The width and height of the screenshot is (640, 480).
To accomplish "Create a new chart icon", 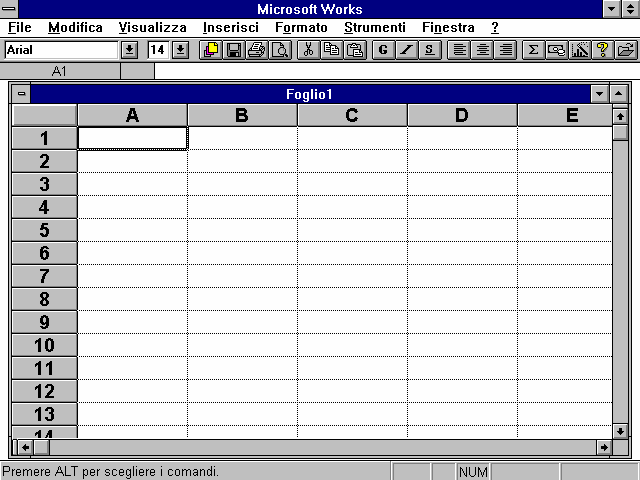I will [580, 50].
